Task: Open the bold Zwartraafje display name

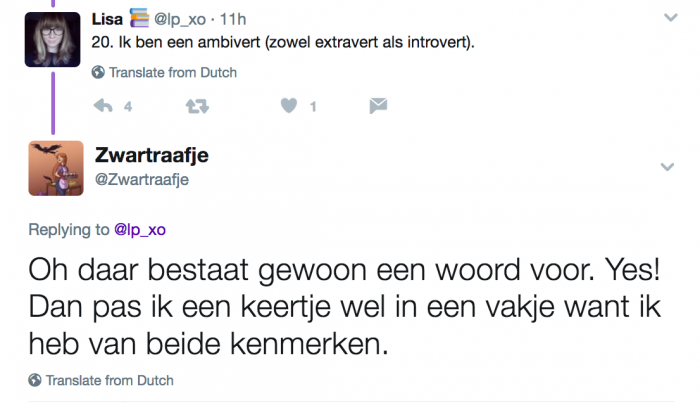Action: coord(152,155)
